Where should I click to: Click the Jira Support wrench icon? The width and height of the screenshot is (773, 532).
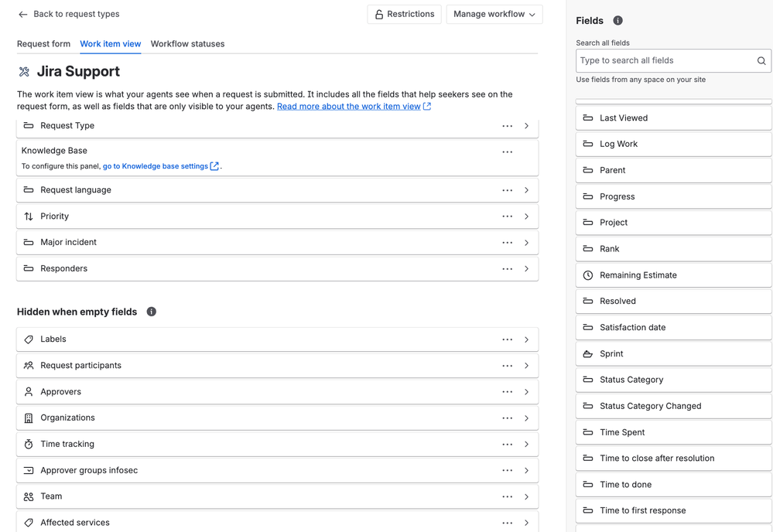point(24,72)
